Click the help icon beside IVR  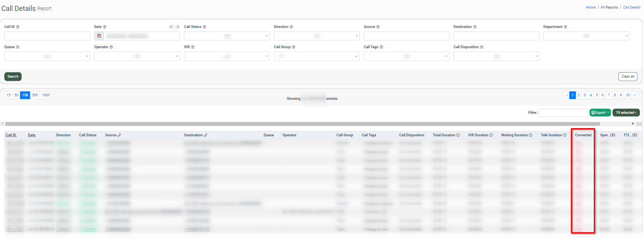pos(193,47)
